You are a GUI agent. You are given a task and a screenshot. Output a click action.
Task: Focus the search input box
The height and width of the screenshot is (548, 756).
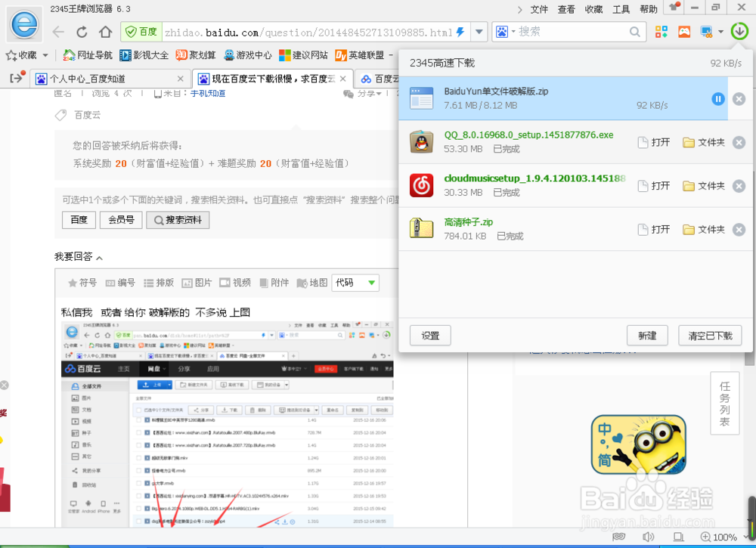click(x=572, y=32)
